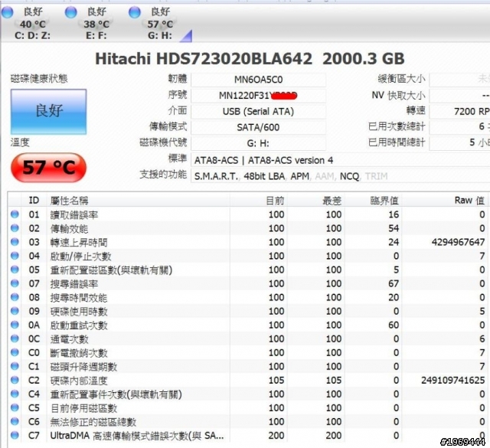Click status orb of row C7
The width and height of the screenshot is (490, 448).
[15, 434]
